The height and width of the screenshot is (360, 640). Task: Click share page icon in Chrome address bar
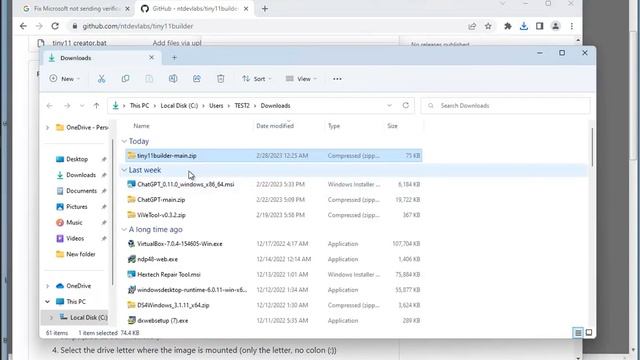[472, 26]
